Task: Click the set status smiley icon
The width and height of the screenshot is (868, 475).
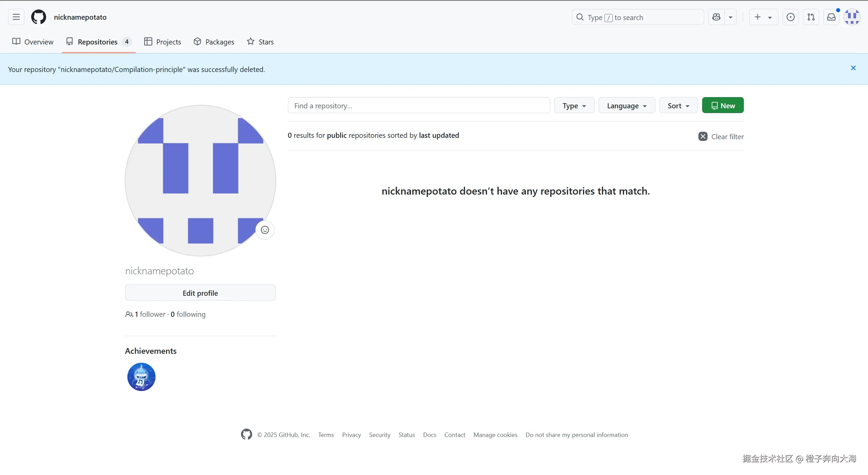Action: click(265, 230)
